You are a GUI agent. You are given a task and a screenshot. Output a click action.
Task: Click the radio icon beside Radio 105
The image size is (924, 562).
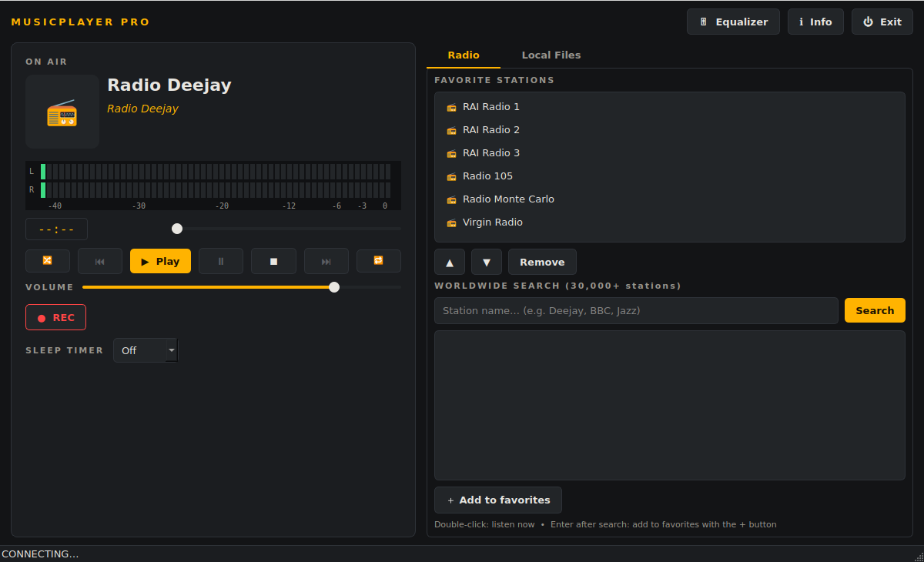[452, 176]
